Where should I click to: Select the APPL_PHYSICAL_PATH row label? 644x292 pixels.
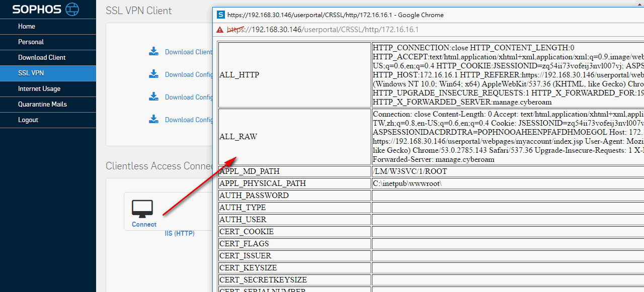click(295, 183)
